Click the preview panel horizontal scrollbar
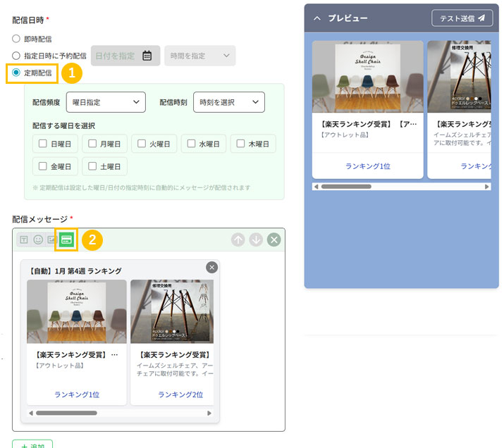This screenshot has width=504, height=448. pyautogui.click(x=346, y=187)
